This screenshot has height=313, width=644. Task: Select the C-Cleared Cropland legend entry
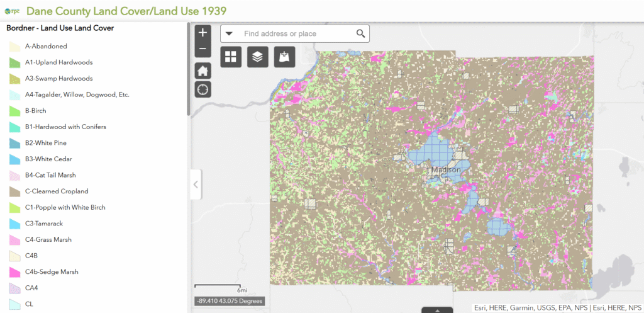coord(57,191)
